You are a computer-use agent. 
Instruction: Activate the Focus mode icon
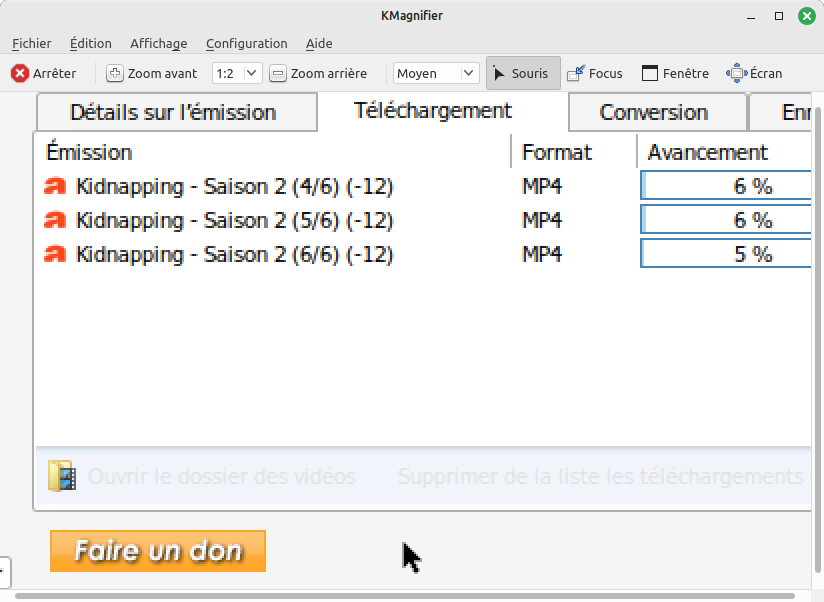click(x=576, y=73)
